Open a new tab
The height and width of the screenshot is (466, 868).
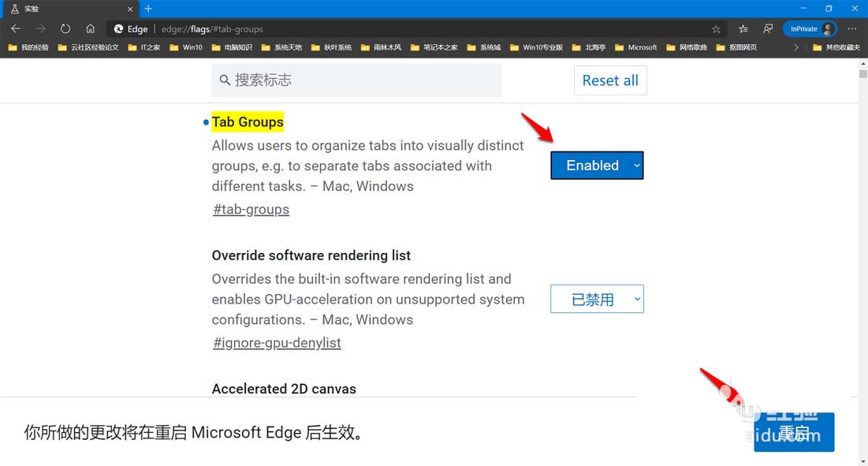tap(147, 9)
